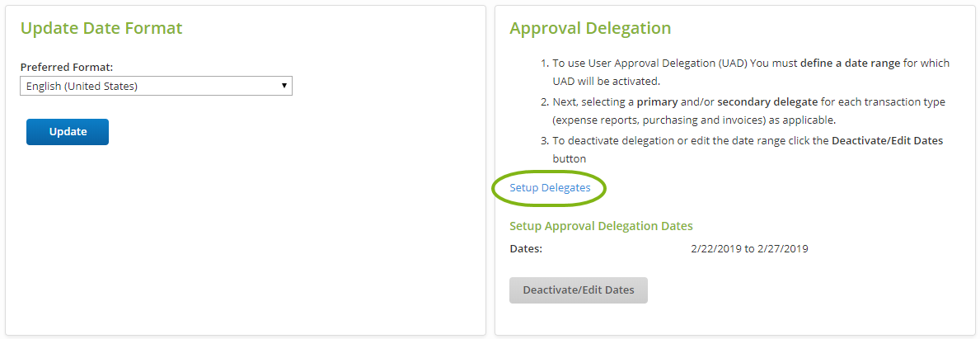Click the Update Date Format heading
This screenshot has height=339, width=980.
101,28
